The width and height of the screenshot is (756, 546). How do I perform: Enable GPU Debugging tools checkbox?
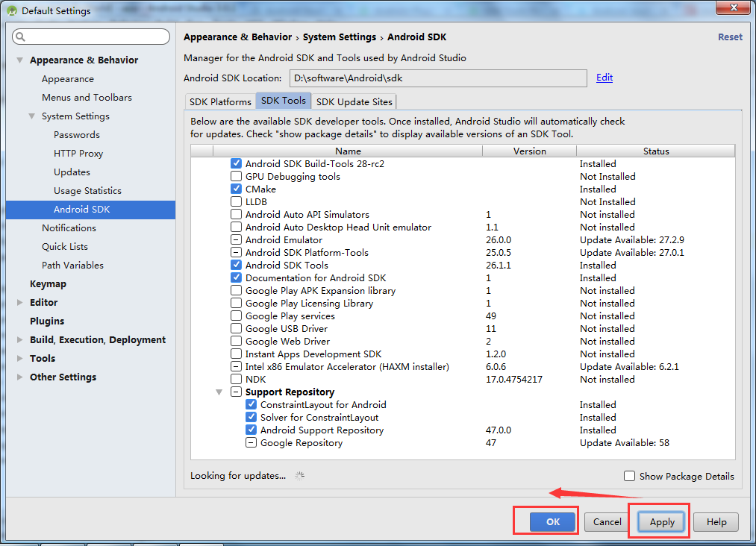tap(237, 176)
